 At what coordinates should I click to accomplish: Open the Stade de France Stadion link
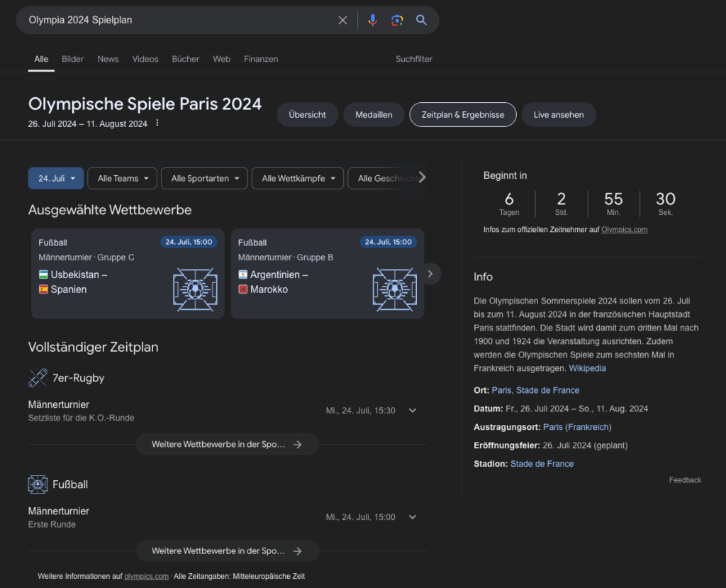click(x=542, y=464)
